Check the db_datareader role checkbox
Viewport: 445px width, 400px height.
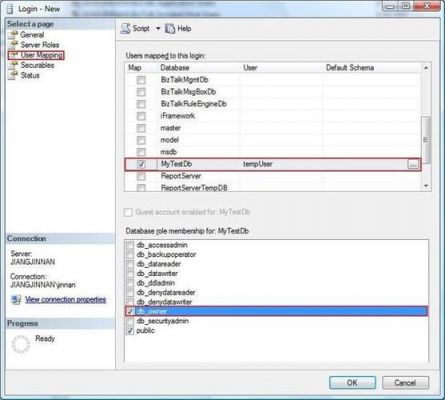(x=130, y=264)
